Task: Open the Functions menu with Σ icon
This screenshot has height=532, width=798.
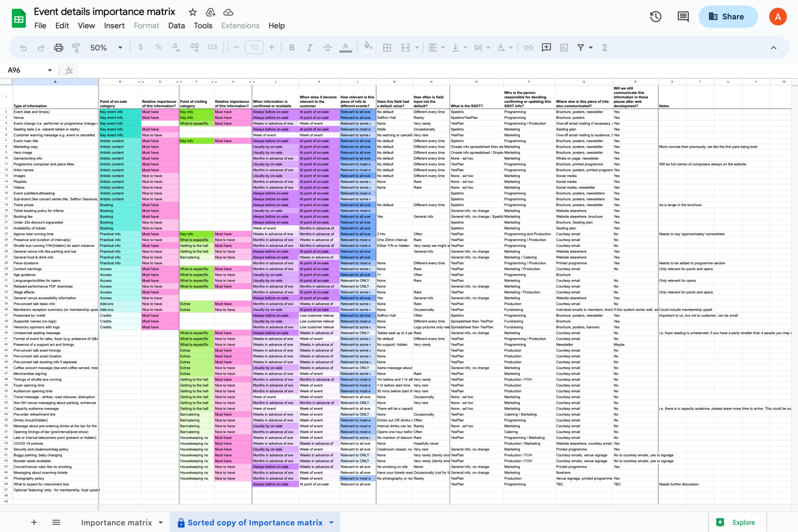Action: pyautogui.click(x=605, y=48)
